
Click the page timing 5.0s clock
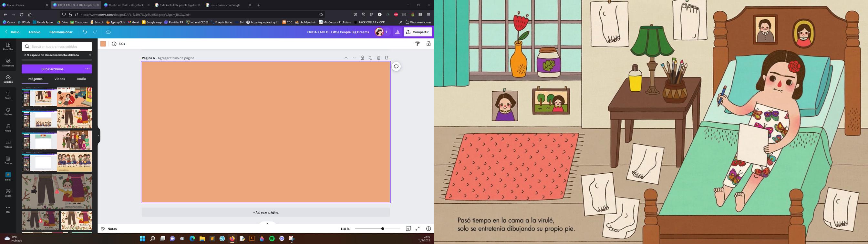119,44
